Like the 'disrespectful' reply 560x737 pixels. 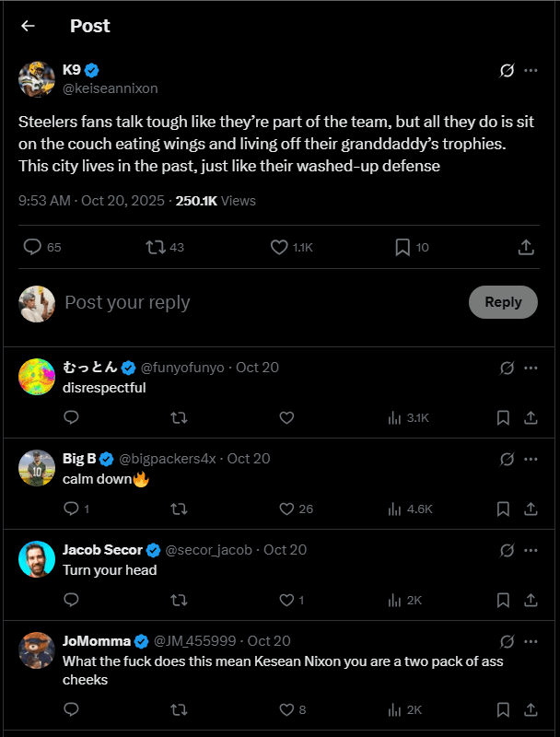click(x=286, y=417)
